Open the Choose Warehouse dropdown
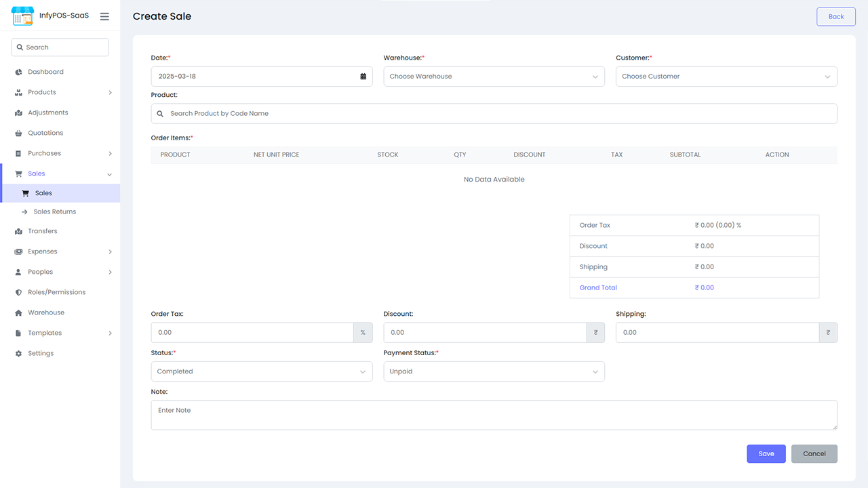The width and height of the screenshot is (868, 488). 494,76
